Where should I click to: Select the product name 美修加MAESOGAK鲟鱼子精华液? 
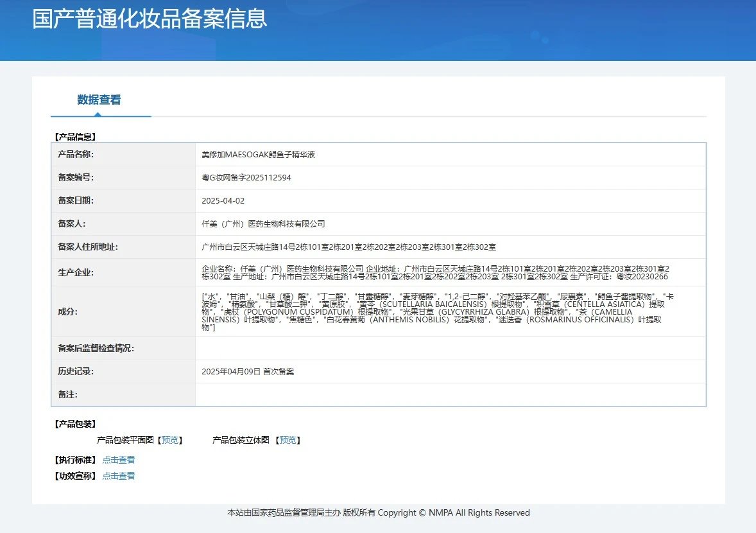click(x=258, y=154)
